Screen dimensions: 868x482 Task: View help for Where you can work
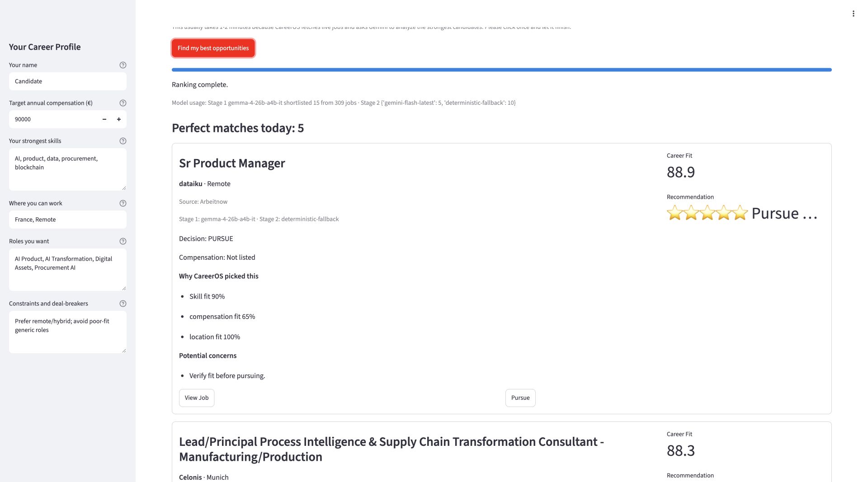[x=123, y=203]
